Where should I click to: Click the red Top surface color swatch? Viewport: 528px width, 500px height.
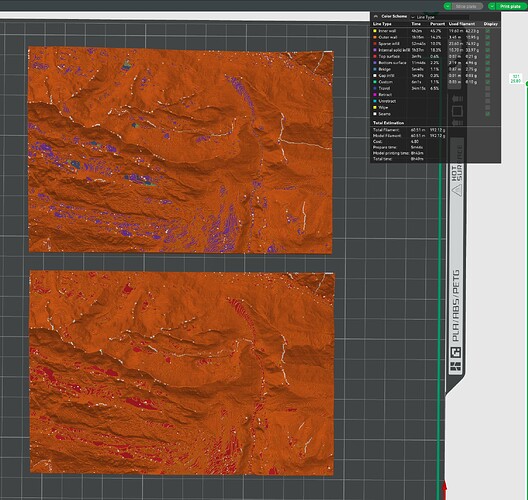pos(374,56)
